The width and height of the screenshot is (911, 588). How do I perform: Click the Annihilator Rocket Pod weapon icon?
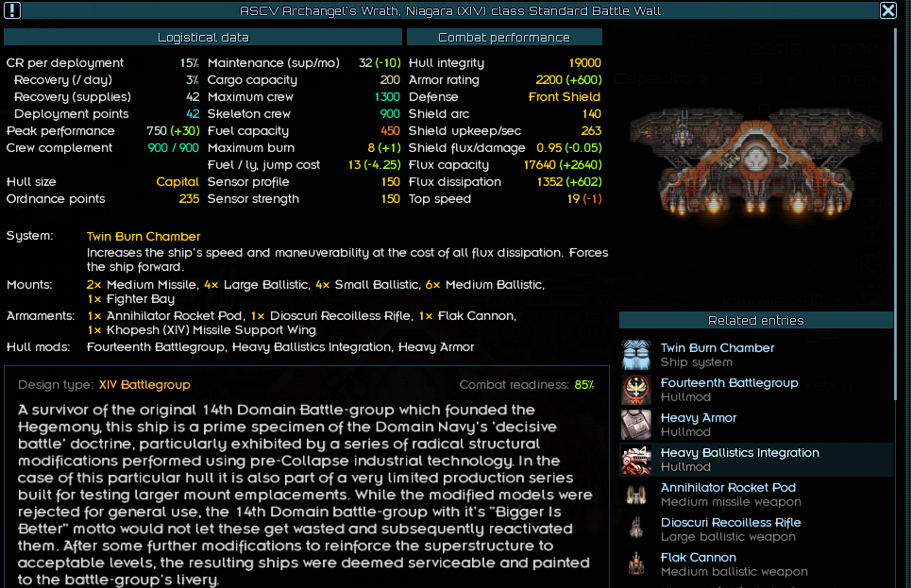636,494
